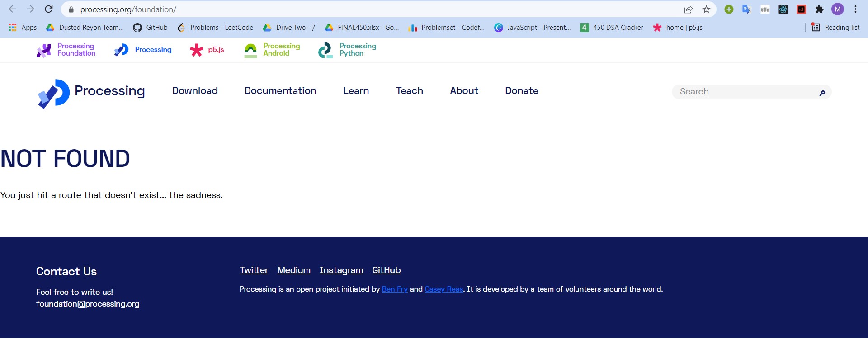The height and width of the screenshot is (340, 868).
Task: Go back with the browser back arrow
Action: click(x=12, y=9)
